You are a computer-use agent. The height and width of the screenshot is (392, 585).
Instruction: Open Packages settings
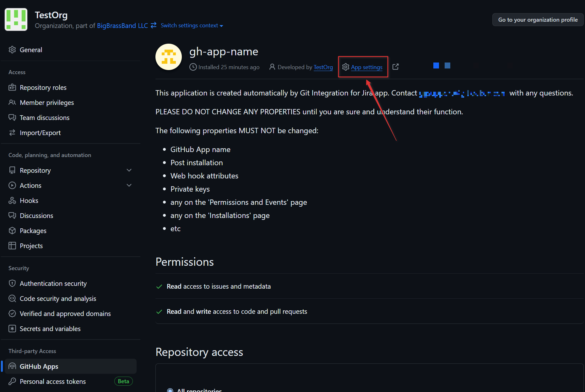33,231
